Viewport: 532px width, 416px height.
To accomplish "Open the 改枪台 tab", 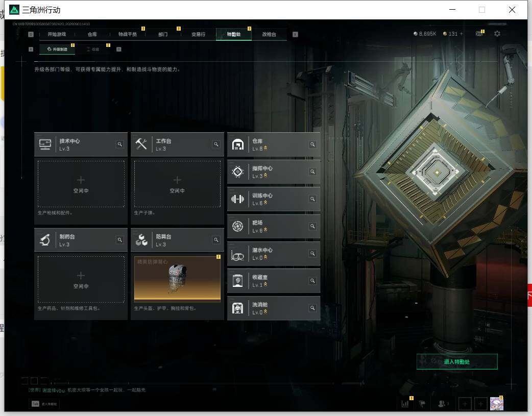I will tap(269, 34).
